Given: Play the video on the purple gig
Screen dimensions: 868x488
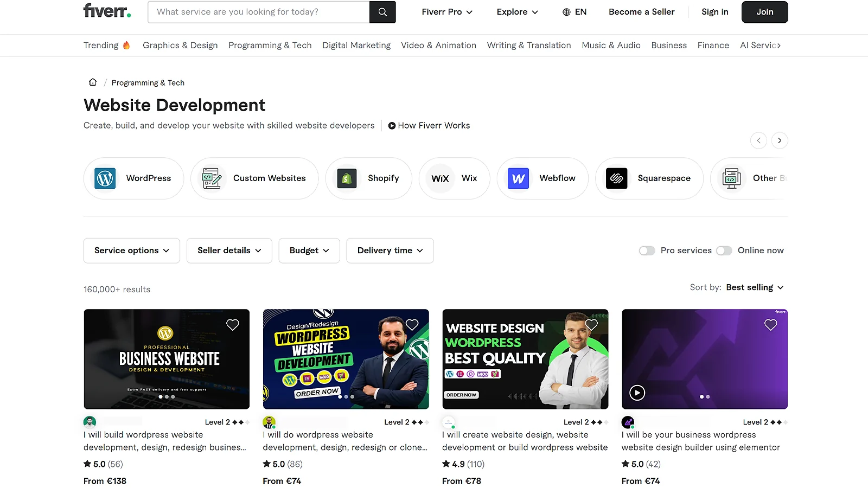Looking at the screenshot, I should pyautogui.click(x=637, y=393).
